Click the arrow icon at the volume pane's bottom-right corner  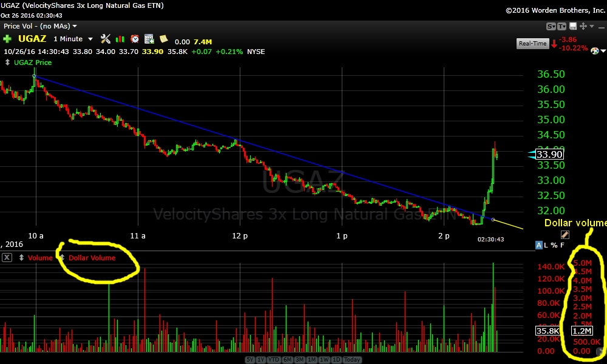tap(601, 352)
